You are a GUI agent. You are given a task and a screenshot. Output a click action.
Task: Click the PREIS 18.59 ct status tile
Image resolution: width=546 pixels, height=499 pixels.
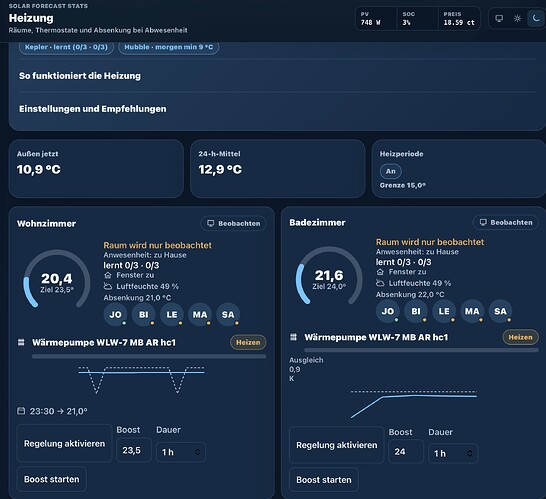pyautogui.click(x=459, y=18)
